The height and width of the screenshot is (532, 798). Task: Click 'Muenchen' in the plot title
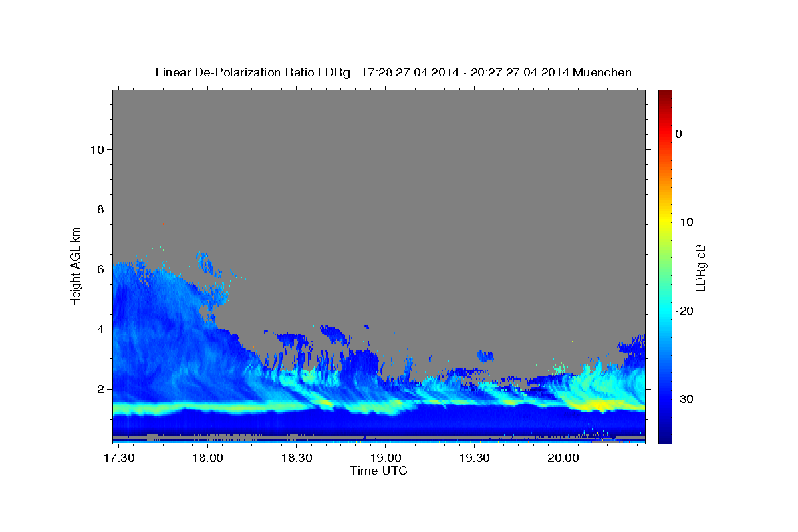tap(602, 72)
